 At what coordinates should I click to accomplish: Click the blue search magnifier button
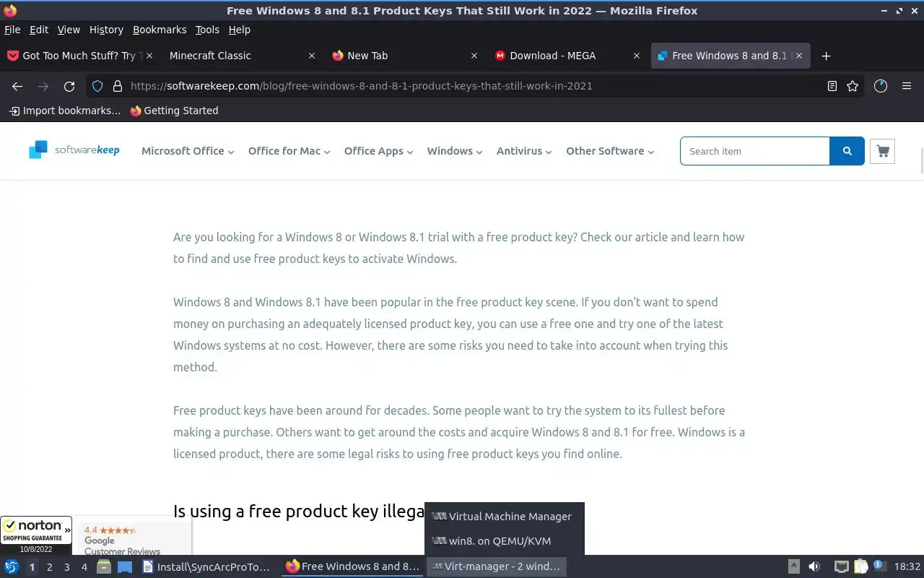pyautogui.click(x=847, y=151)
